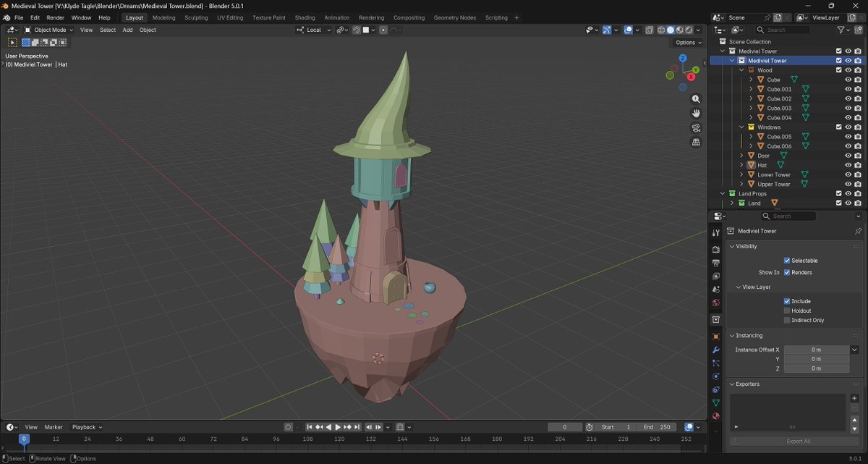Uncheck the Include checkbox
Viewport: 868px width, 464px height.
[x=787, y=301]
